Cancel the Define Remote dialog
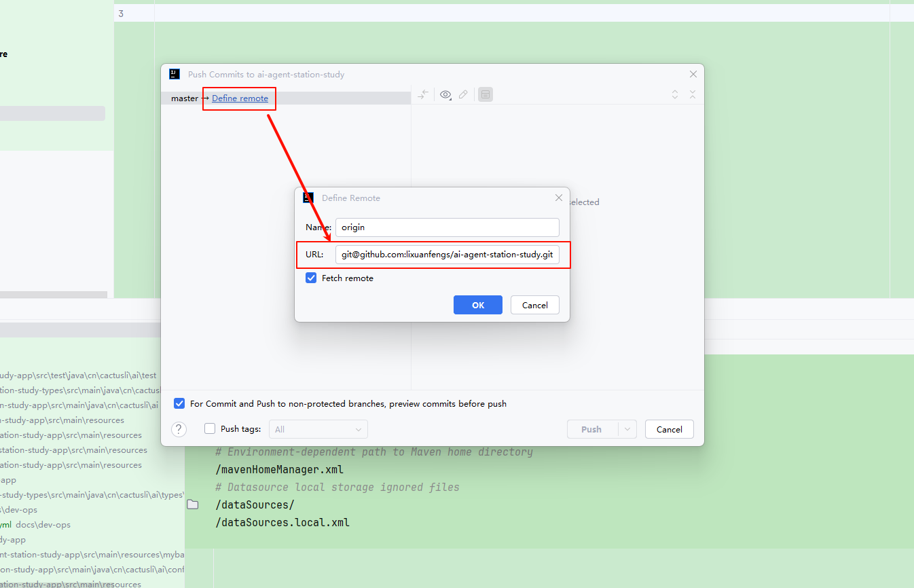The image size is (914, 588). click(x=534, y=305)
